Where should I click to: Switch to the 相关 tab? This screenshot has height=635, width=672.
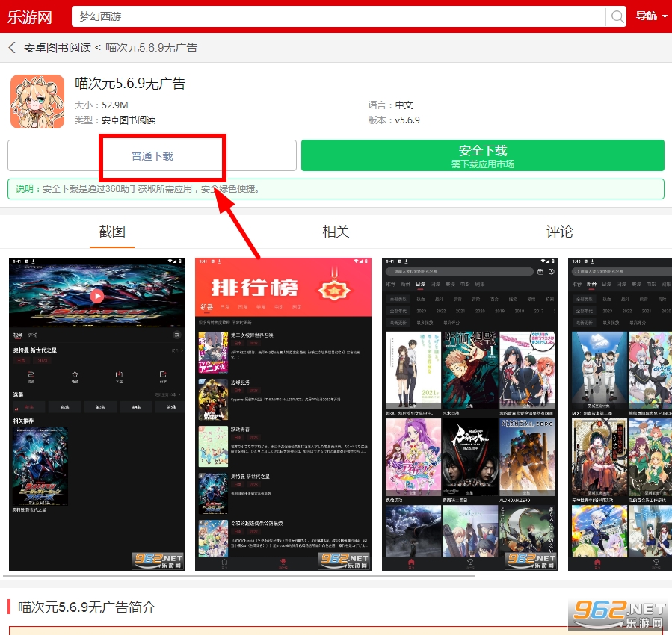336,232
